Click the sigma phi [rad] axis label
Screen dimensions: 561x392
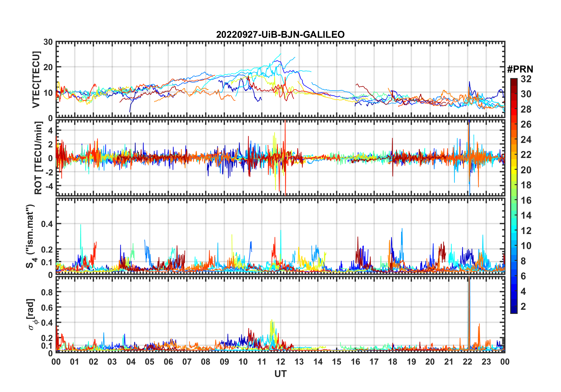(x=32, y=314)
